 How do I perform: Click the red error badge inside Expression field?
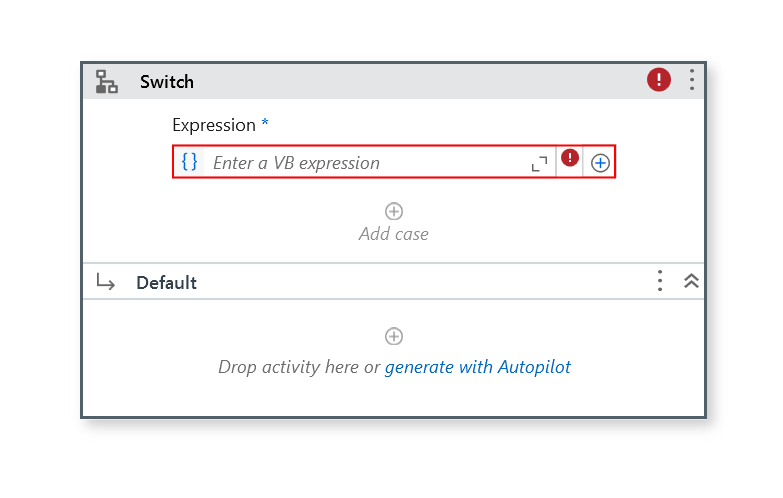coord(570,158)
